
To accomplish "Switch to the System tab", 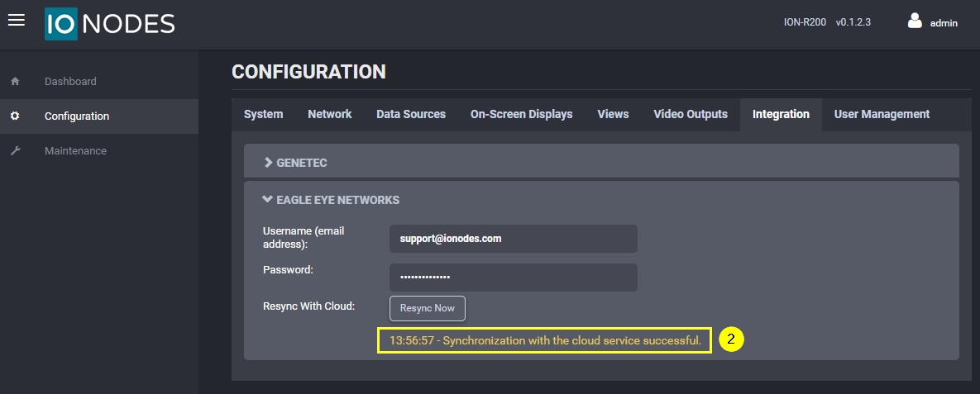I will pyautogui.click(x=263, y=115).
